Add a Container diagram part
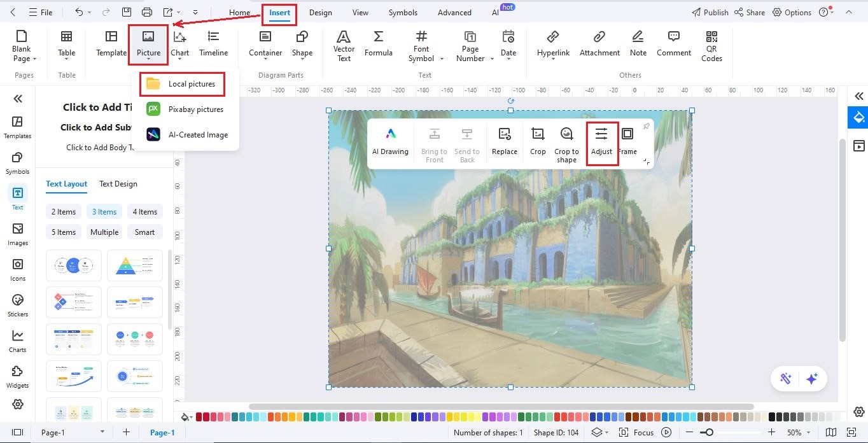The image size is (868, 443). (x=265, y=45)
